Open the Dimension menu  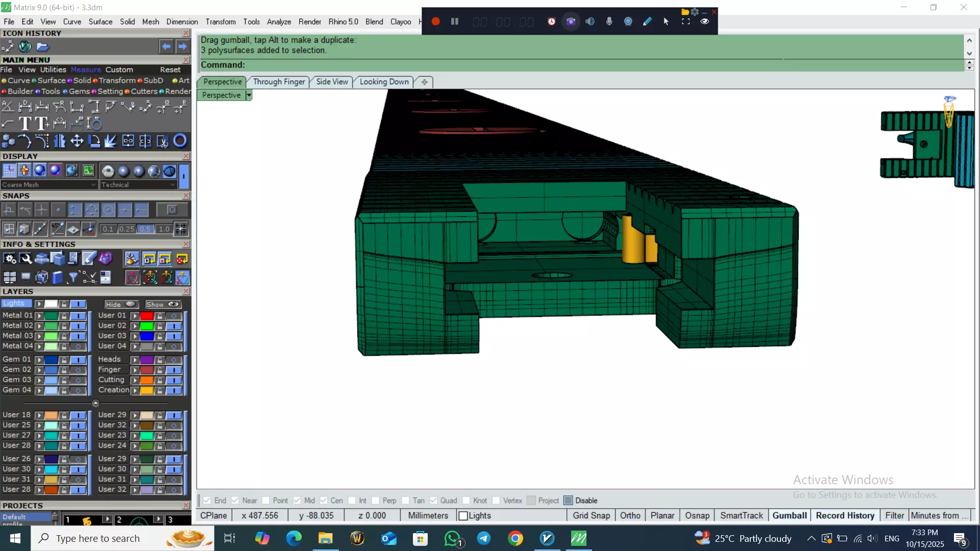[x=182, y=21]
